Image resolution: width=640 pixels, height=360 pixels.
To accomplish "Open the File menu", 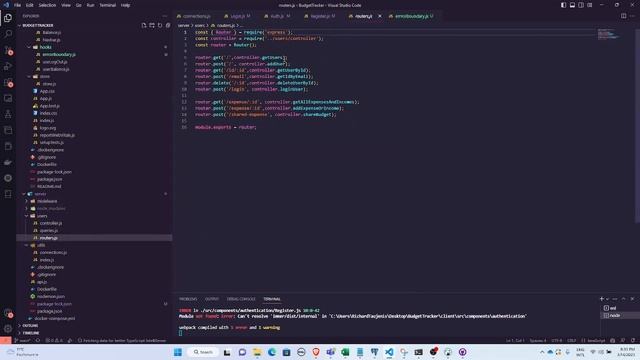I will tap(17, 5).
